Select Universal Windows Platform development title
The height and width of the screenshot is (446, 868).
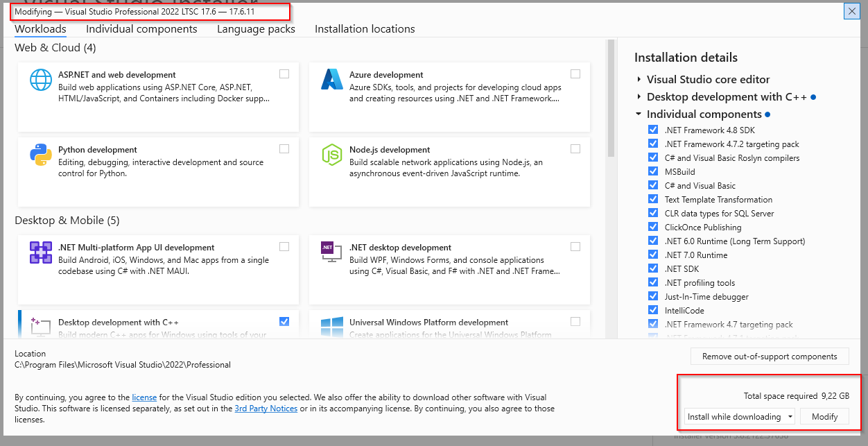[x=428, y=323]
